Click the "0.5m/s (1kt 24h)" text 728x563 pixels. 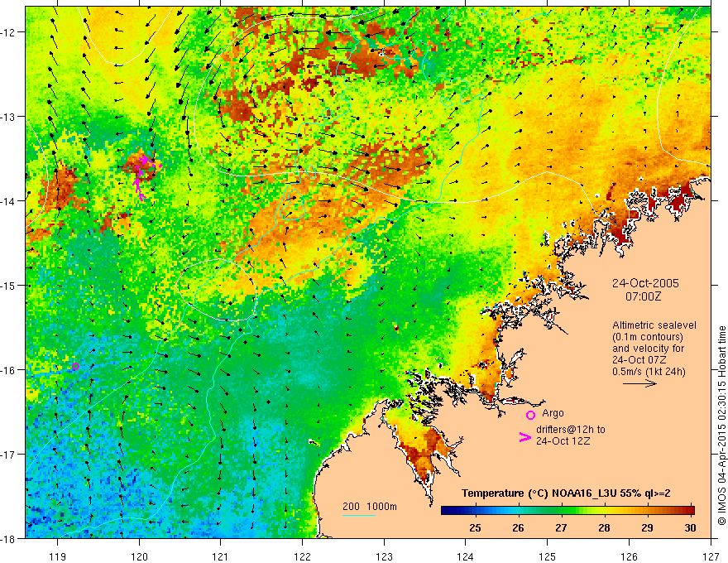(x=649, y=371)
